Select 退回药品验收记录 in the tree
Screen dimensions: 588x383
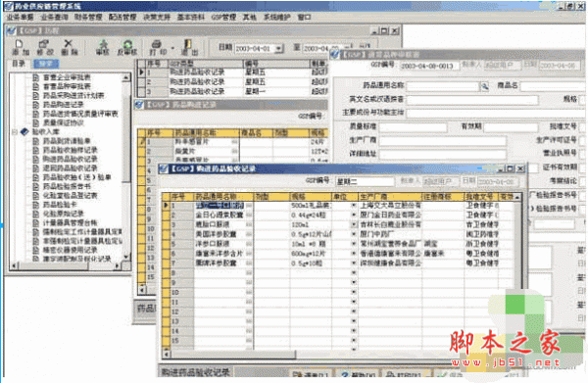click(x=71, y=168)
